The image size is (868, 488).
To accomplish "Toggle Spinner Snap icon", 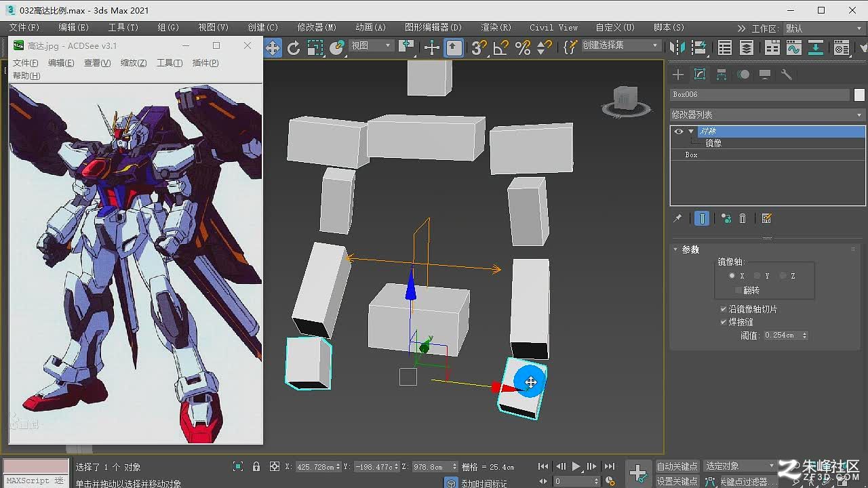I will (544, 47).
